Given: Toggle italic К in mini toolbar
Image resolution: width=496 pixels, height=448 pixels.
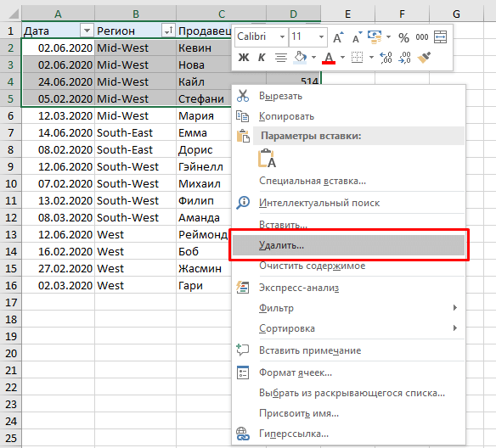Looking at the screenshot, I should (x=262, y=58).
